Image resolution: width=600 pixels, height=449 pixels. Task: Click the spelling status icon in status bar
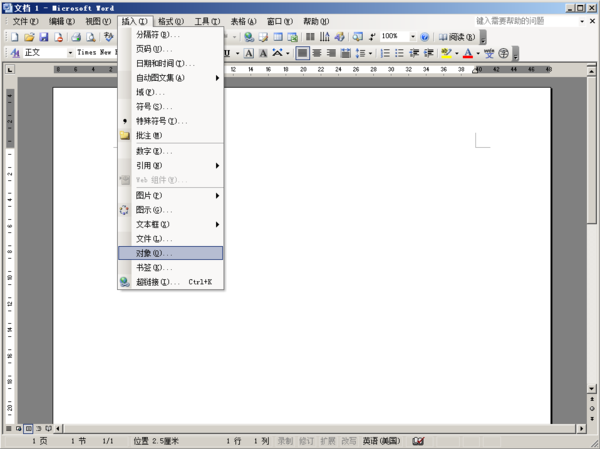click(418, 441)
